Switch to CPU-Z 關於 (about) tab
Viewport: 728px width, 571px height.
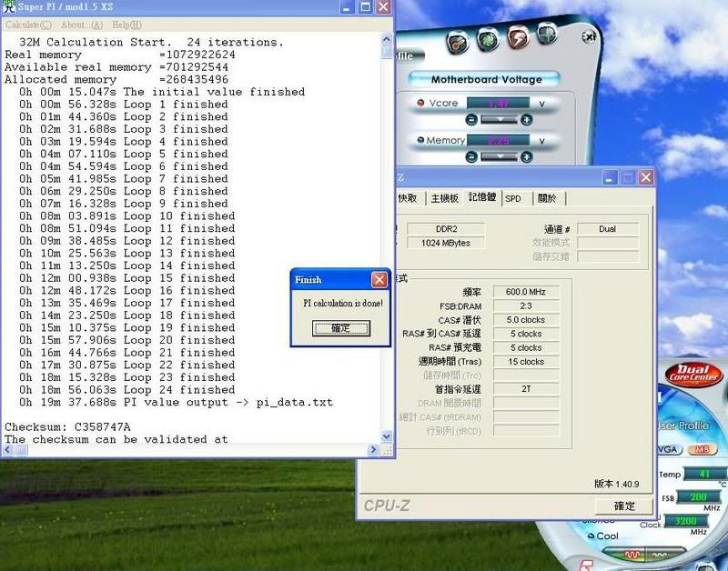547,198
